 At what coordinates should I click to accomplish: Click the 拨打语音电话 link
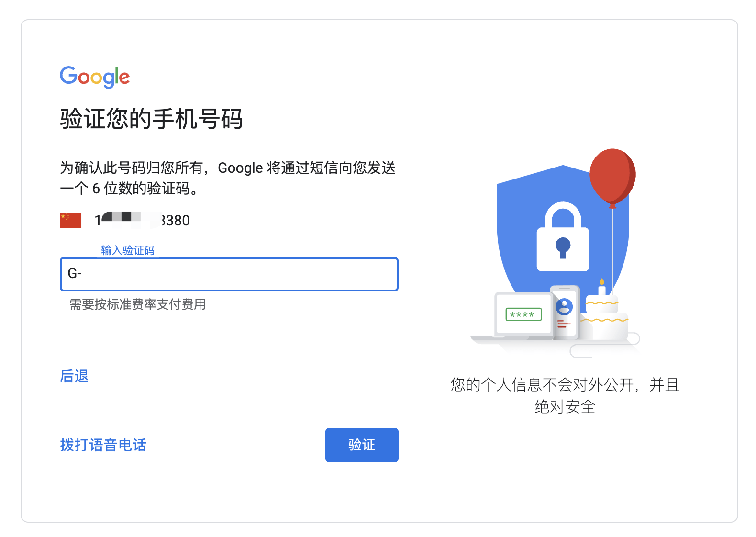point(103,445)
